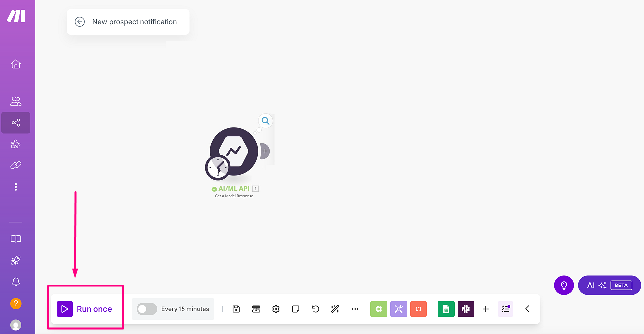
Task: Open the green Flow control gear tool
Action: click(379, 309)
